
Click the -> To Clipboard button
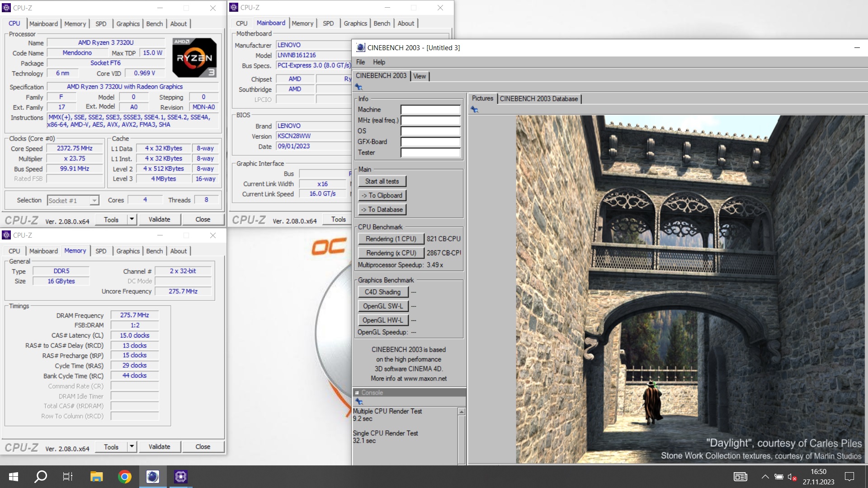[382, 195]
